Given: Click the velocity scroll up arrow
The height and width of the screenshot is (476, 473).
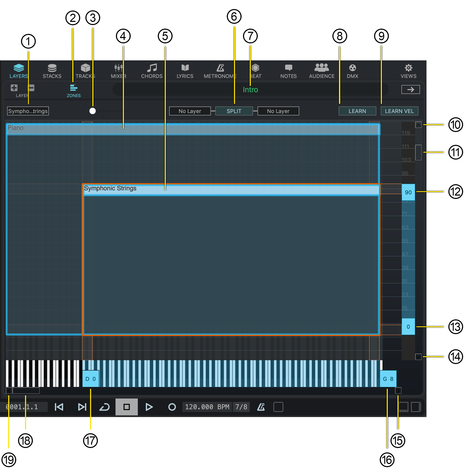Looking at the screenshot, I should point(418,125).
